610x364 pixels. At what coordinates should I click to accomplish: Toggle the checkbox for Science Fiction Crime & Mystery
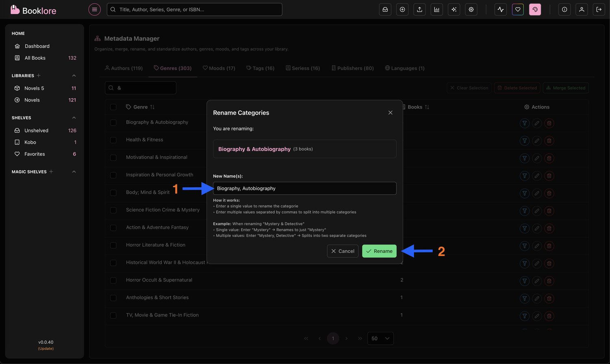click(x=113, y=210)
